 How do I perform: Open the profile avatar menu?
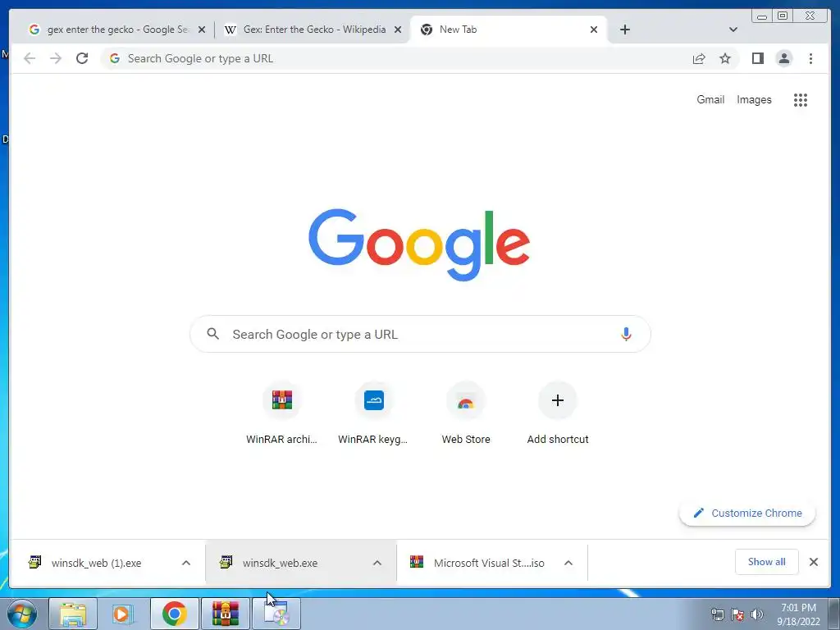coord(783,58)
